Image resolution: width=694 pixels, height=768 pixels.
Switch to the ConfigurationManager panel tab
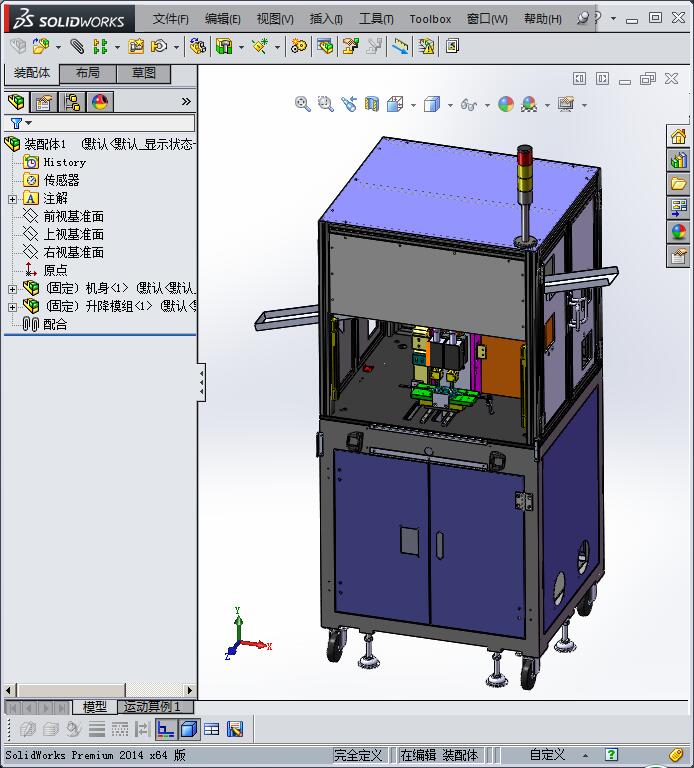[72, 102]
